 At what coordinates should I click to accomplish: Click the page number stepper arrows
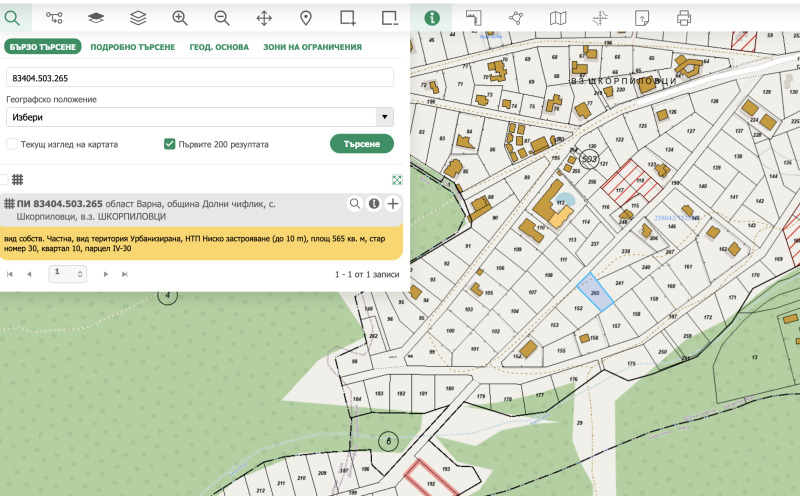[x=81, y=273]
